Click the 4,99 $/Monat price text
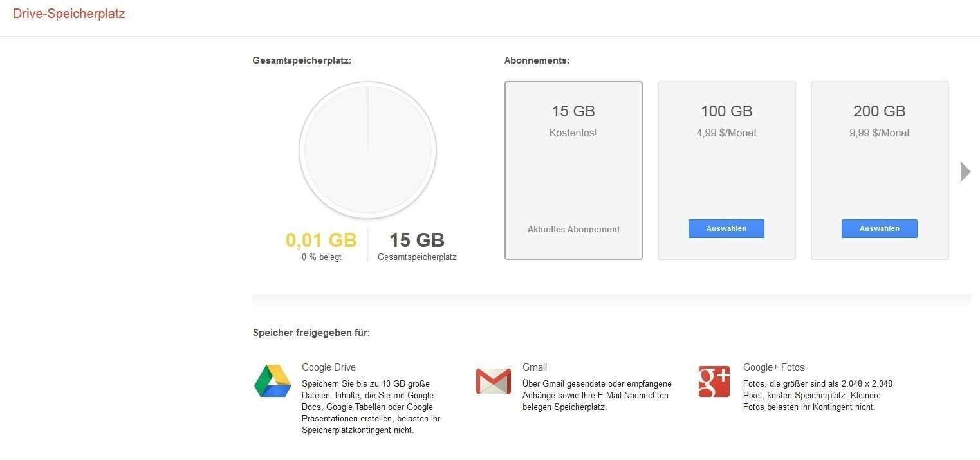980x460 pixels. pyautogui.click(x=726, y=133)
